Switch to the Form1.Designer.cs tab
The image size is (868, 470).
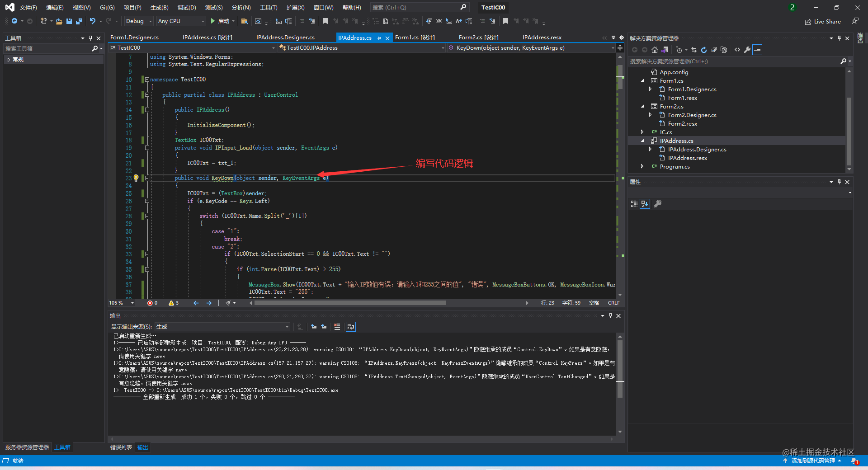(134, 38)
